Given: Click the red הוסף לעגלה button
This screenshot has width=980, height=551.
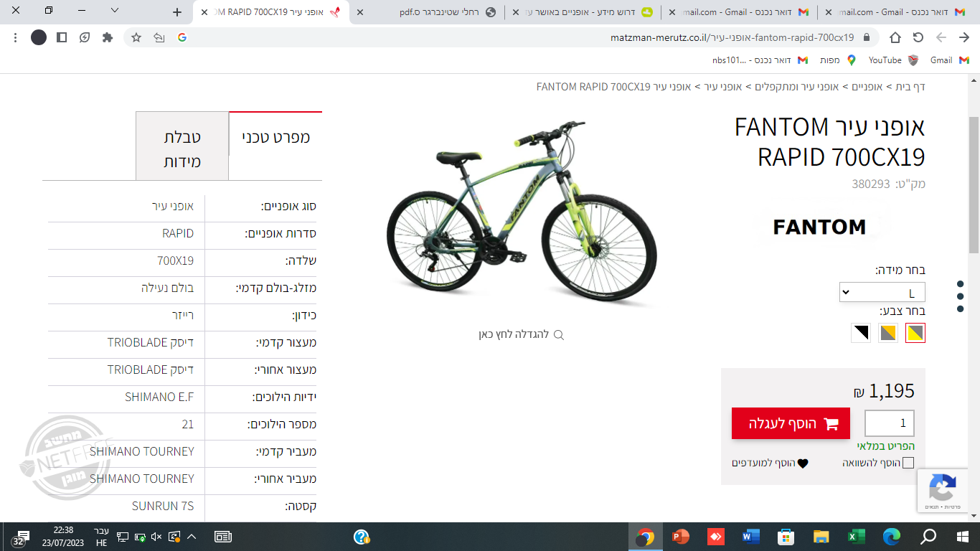Looking at the screenshot, I should click(x=791, y=423).
